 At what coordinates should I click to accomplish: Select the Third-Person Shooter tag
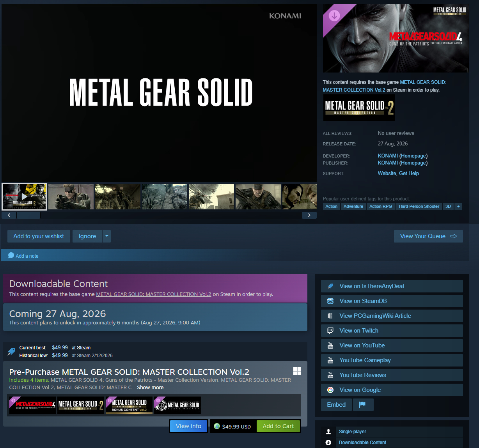pyautogui.click(x=419, y=207)
